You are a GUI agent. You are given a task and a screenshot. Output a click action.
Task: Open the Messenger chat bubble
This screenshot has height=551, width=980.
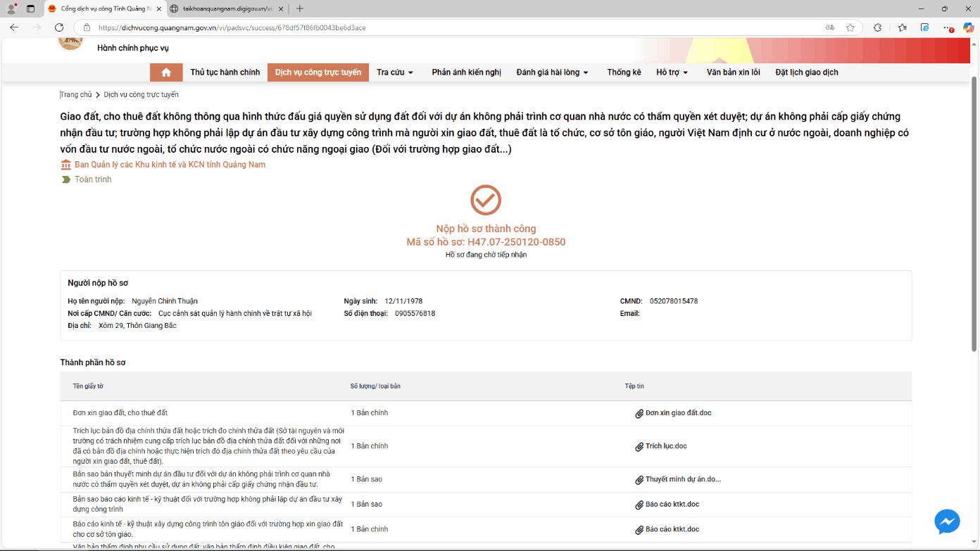click(x=947, y=521)
